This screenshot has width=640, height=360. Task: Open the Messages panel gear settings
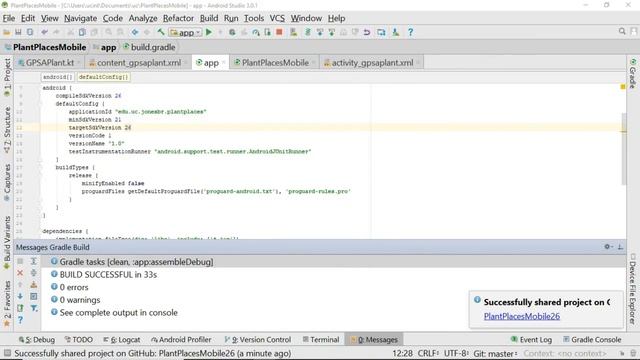pos(608,247)
